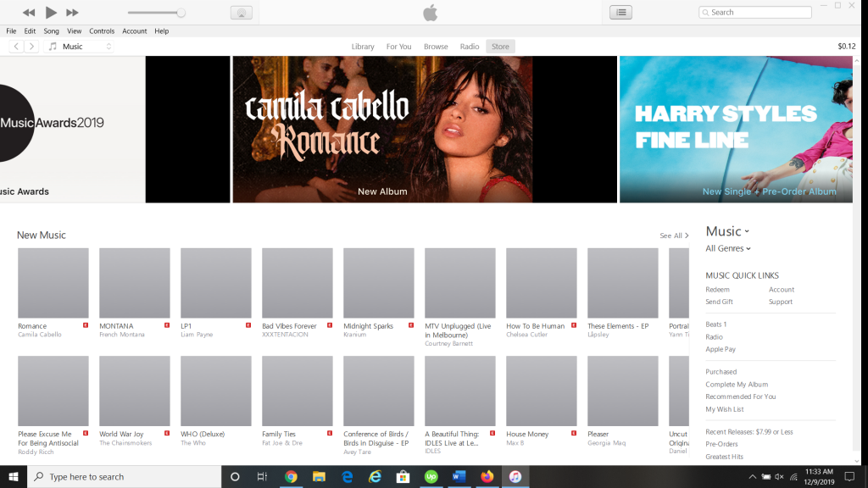Open the notification center icon
The height and width of the screenshot is (488, 868).
pyautogui.click(x=849, y=476)
